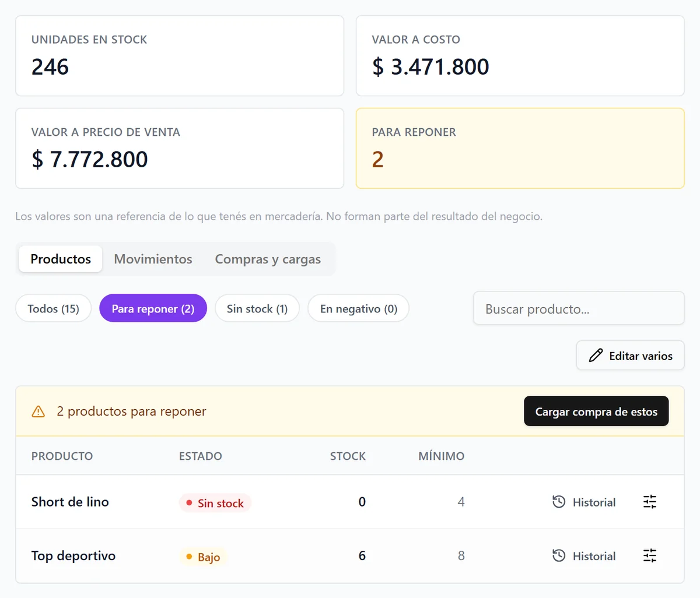This screenshot has height=598, width=700.
Task: Select the Todos (15) filter chip
Action: [54, 308]
